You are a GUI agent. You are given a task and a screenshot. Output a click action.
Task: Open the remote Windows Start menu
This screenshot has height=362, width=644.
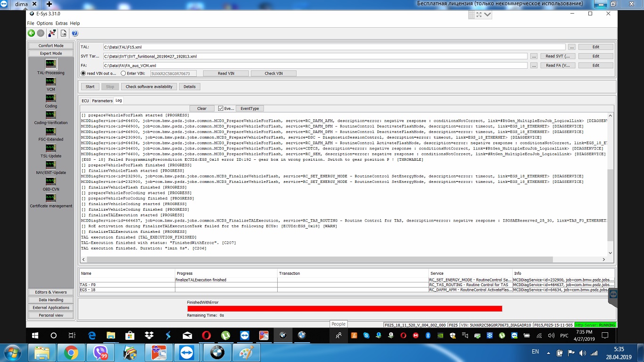[x=35, y=335]
